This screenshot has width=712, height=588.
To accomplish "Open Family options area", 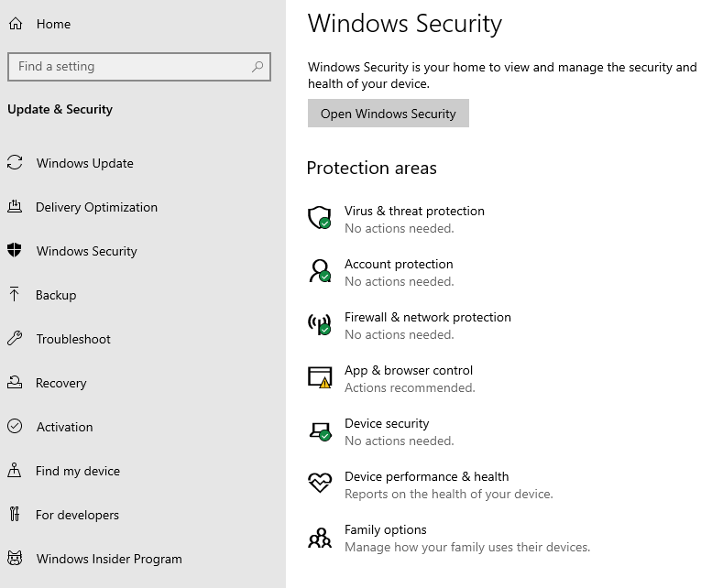I will [385, 529].
